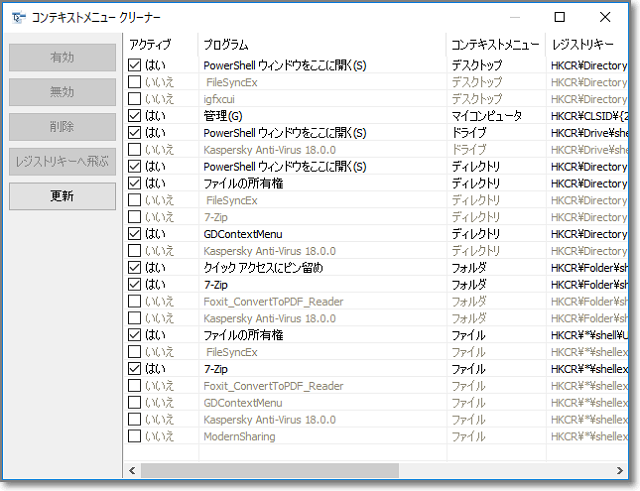Click the left arrow of the horizontal scrollbar

[x=131, y=470]
